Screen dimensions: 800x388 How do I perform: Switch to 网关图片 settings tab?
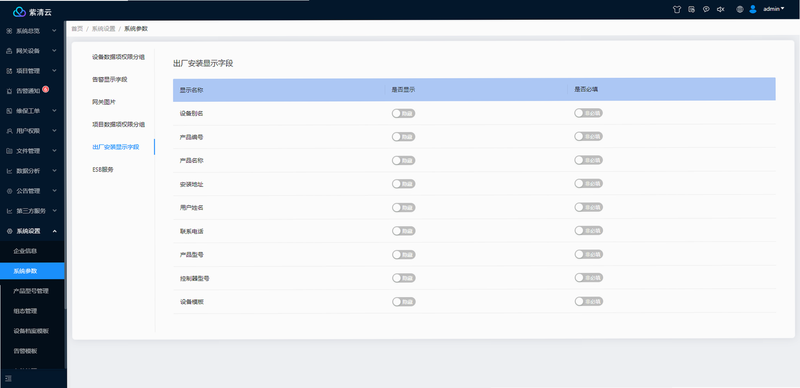[104, 102]
